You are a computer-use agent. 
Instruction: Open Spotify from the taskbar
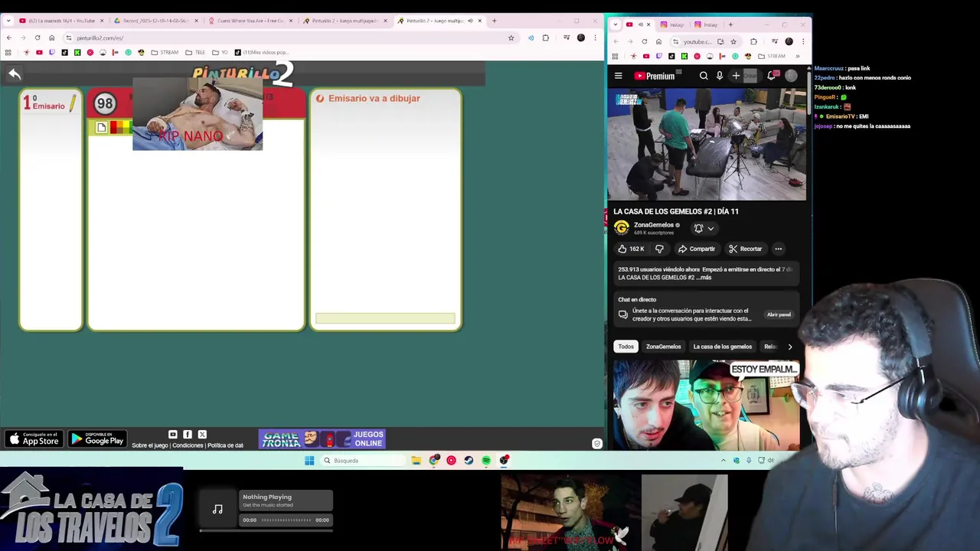486,460
